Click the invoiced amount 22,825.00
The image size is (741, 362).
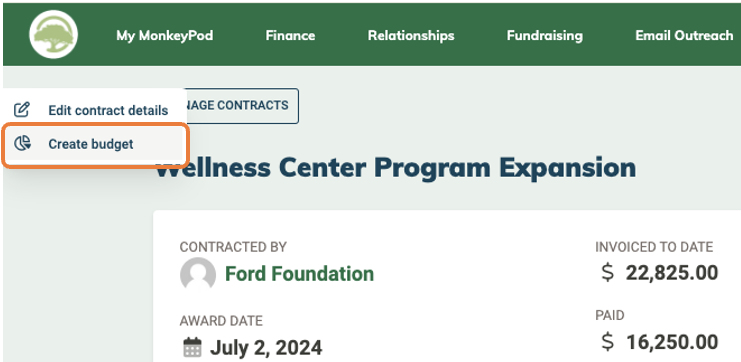(672, 273)
